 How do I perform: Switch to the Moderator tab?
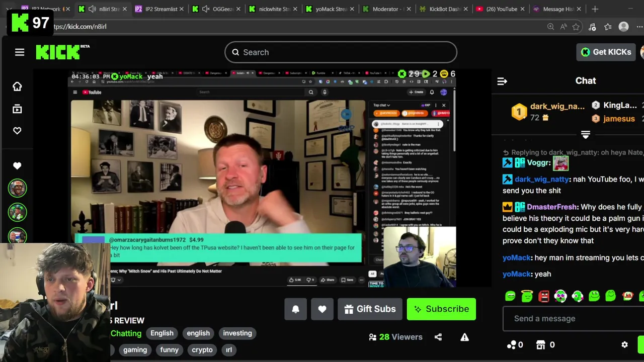(x=387, y=9)
